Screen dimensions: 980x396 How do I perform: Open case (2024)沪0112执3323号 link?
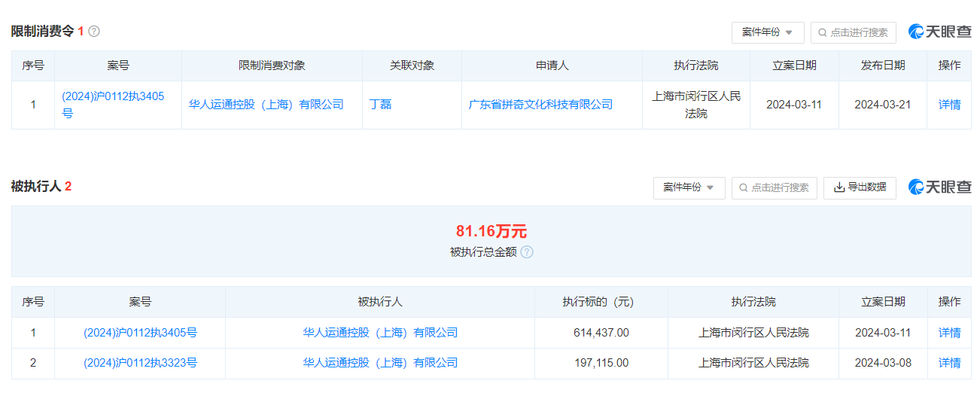coord(140,363)
